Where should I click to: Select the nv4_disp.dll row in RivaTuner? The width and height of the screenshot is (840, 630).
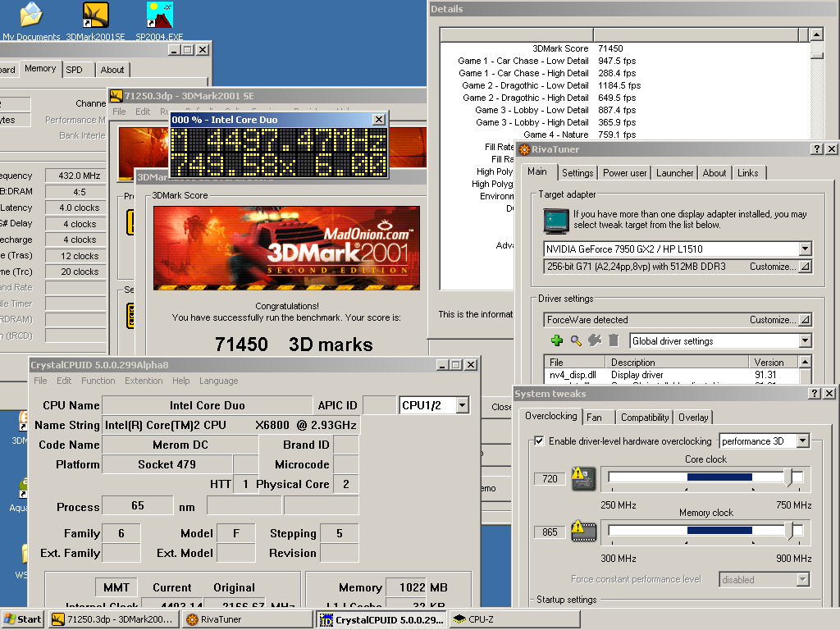pos(671,375)
